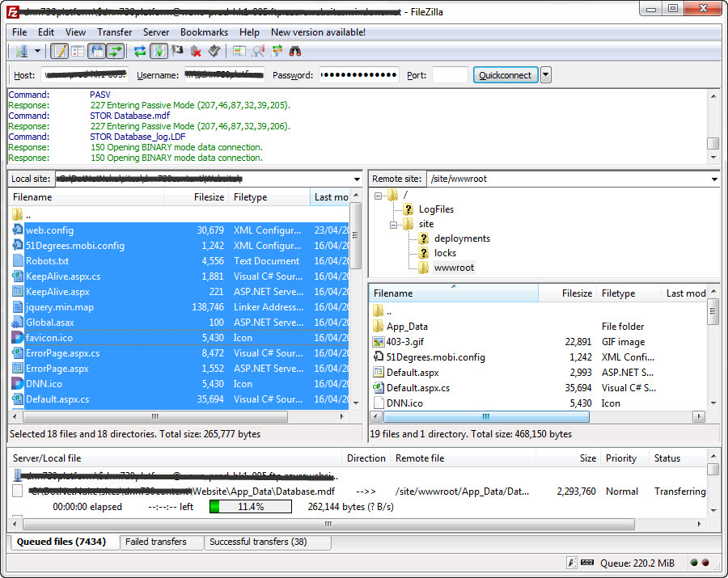The height and width of the screenshot is (578, 728).
Task: Click the jquery.min.map file icon
Action: tap(18, 307)
